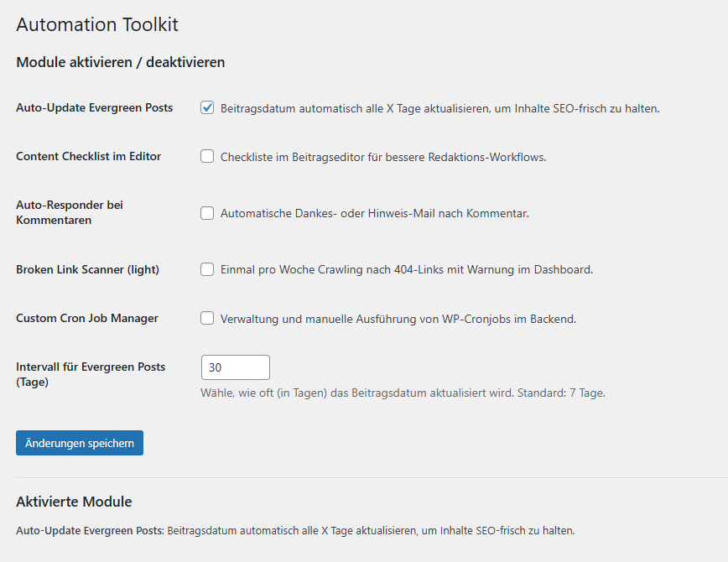The width and height of the screenshot is (728, 562).
Task: Click the Automation Toolkit page heading
Action: (97, 24)
